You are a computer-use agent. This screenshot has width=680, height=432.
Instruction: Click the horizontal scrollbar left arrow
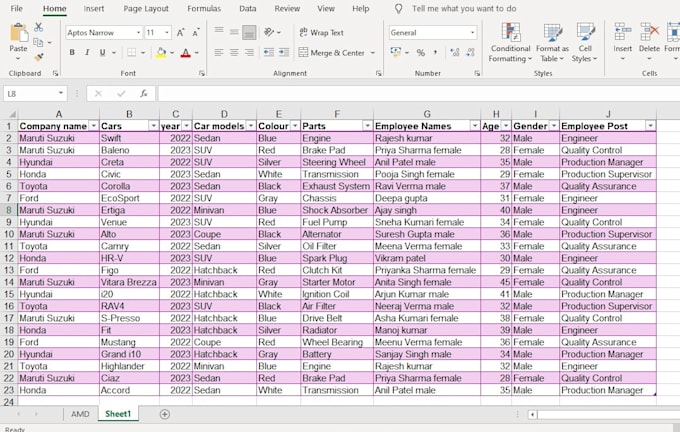point(532,414)
